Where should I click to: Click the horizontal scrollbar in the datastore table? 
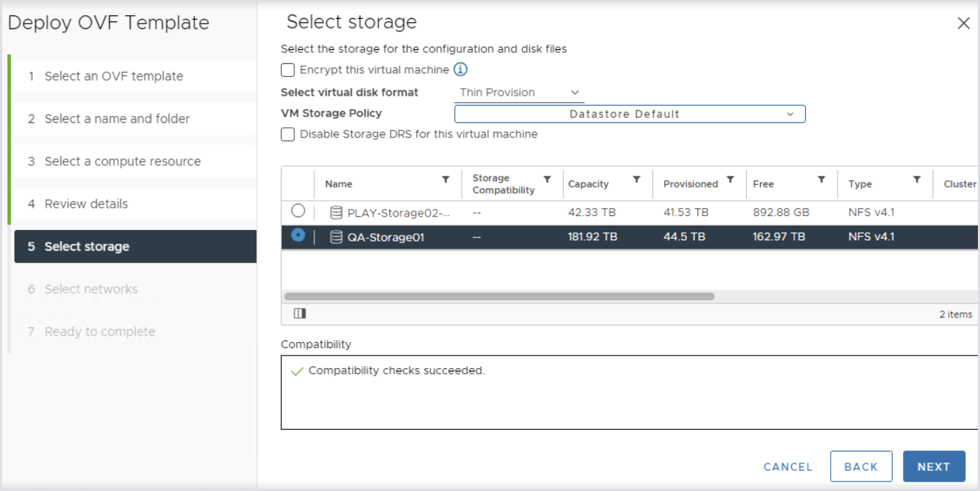point(499,297)
